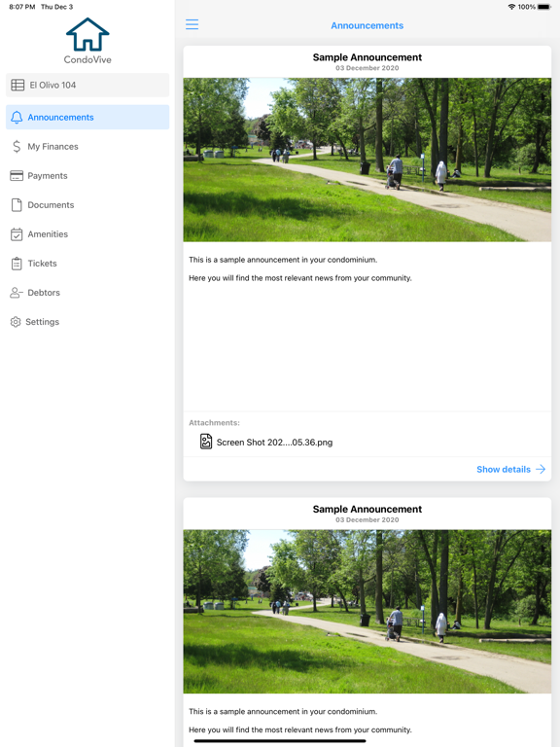
Task: Select the El Olivo 104 unit selector
Action: tap(87, 85)
